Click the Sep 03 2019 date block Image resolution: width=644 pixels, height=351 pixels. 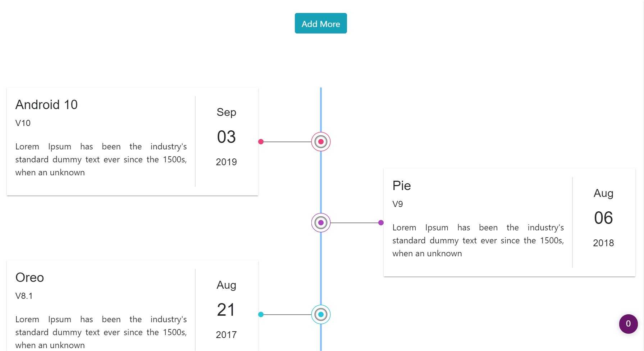(226, 137)
